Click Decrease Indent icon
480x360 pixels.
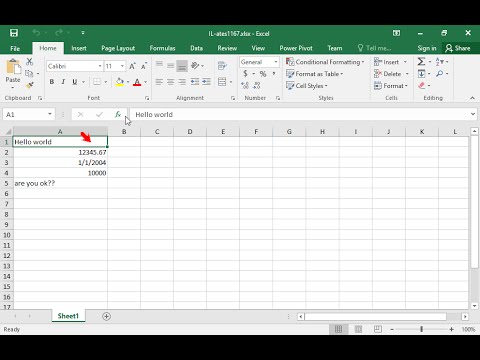click(x=195, y=82)
